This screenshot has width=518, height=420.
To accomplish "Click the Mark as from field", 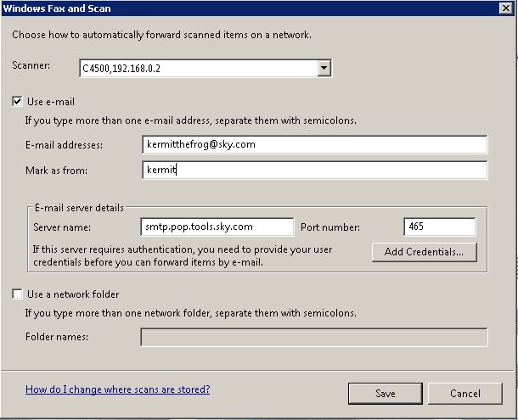I will point(314,170).
